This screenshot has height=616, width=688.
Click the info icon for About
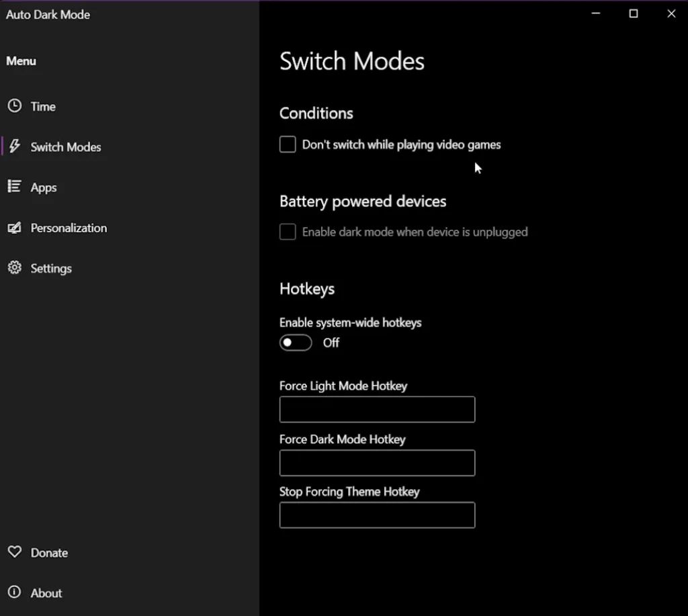tap(14, 592)
